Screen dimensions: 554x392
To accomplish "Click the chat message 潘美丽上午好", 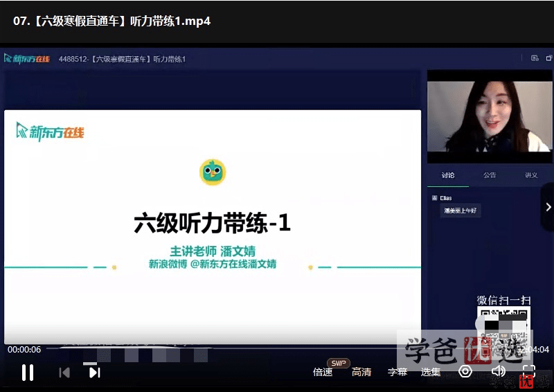I will [x=461, y=211].
